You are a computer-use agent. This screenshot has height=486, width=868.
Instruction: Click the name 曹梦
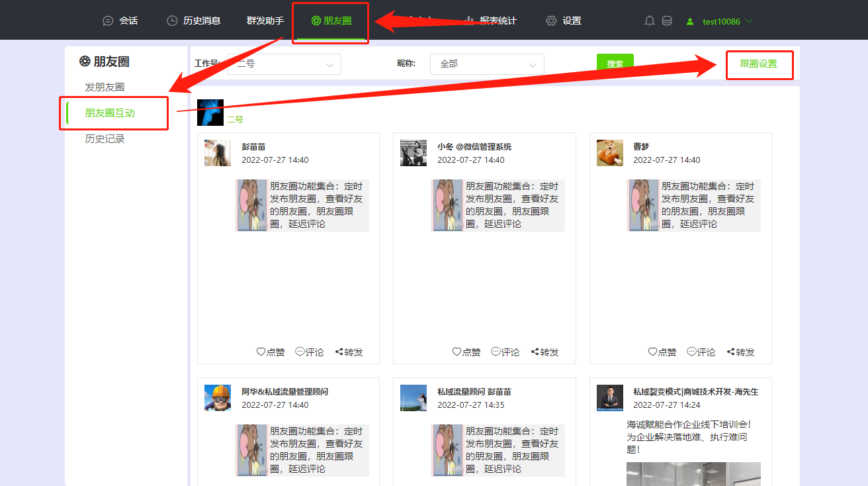coord(641,147)
